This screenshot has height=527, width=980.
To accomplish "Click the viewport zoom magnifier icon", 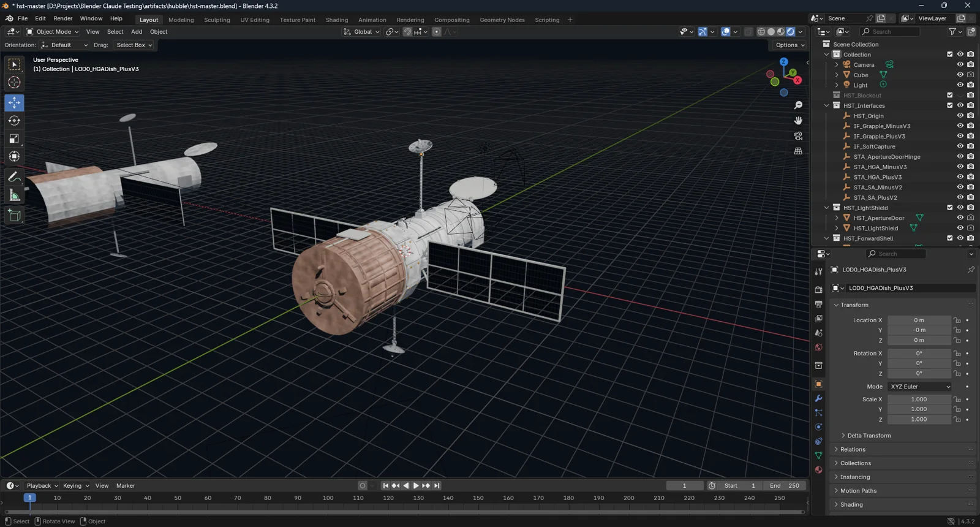I will click(798, 105).
